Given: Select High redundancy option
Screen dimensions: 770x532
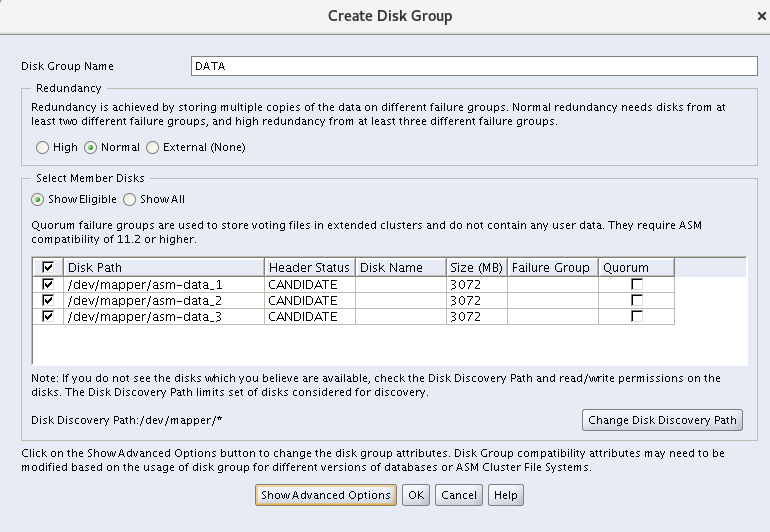Looking at the screenshot, I should 42,147.
